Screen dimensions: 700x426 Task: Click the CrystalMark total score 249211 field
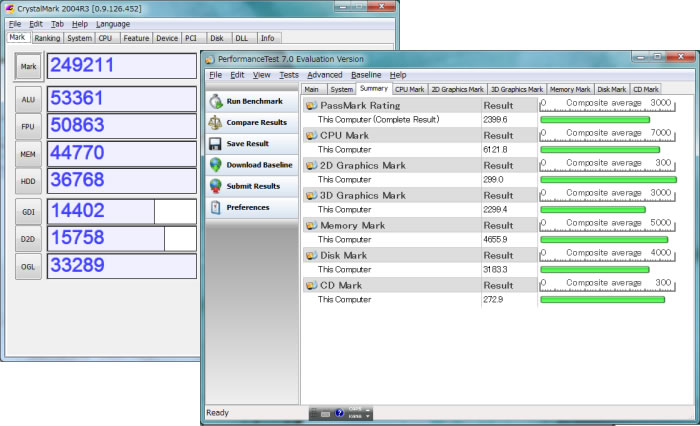point(122,66)
